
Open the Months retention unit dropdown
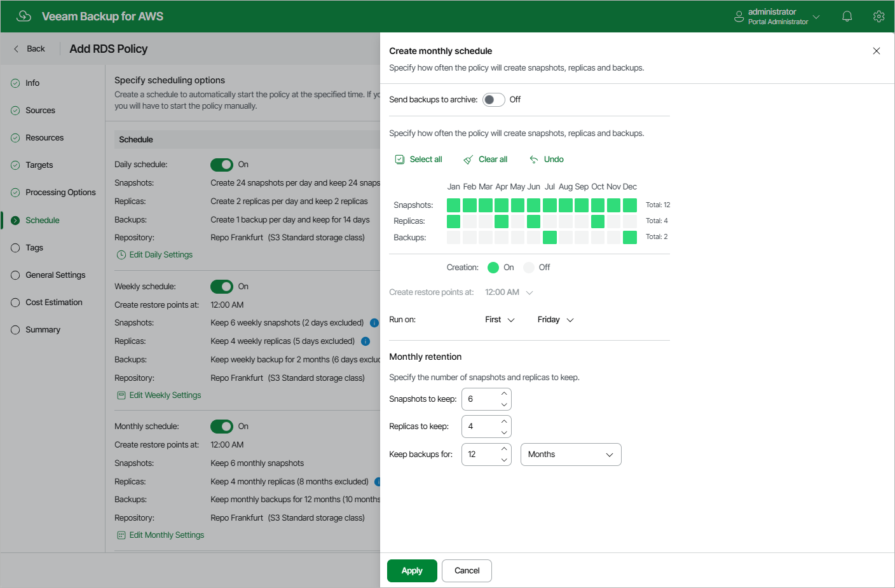571,455
